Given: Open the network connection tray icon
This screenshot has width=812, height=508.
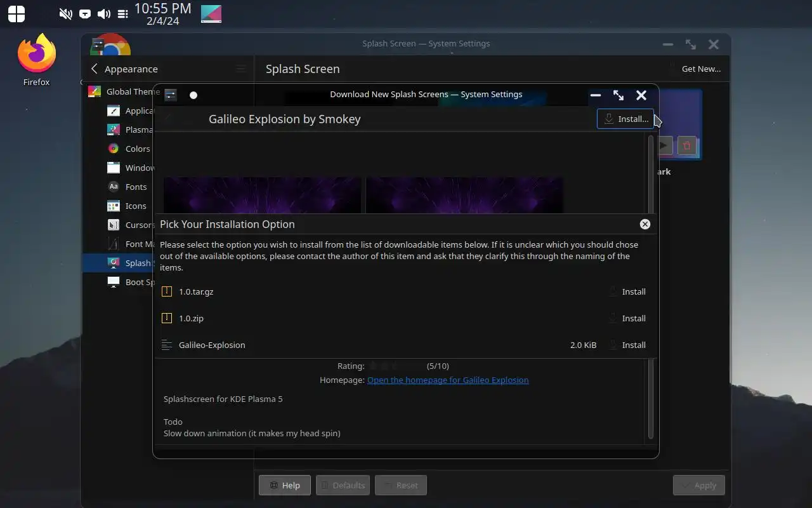Looking at the screenshot, I should tap(85, 14).
